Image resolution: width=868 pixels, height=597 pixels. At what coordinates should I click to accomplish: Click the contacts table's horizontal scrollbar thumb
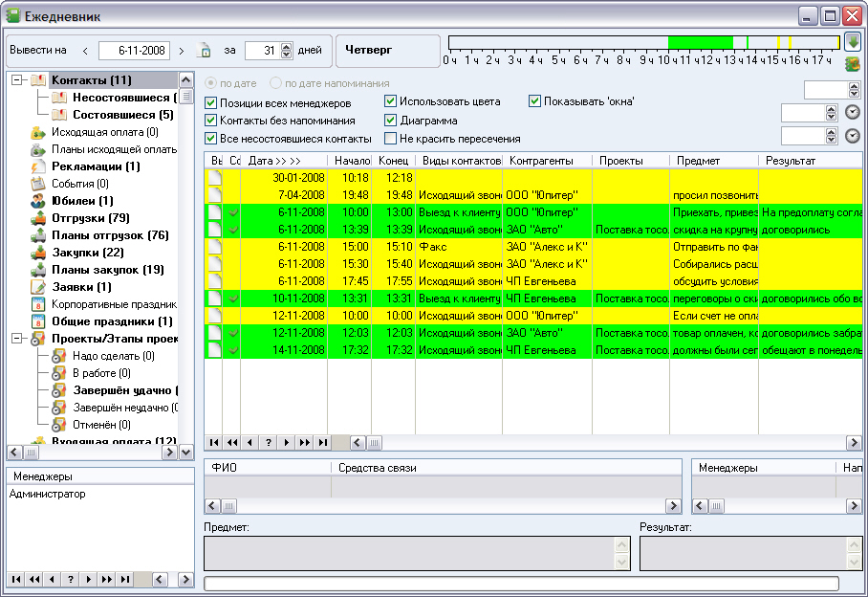(x=375, y=442)
